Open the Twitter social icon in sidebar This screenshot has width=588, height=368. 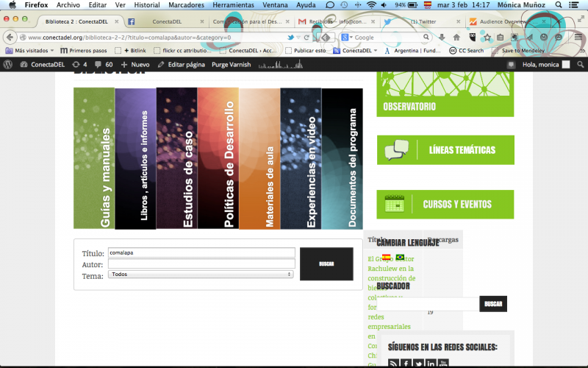418,363
